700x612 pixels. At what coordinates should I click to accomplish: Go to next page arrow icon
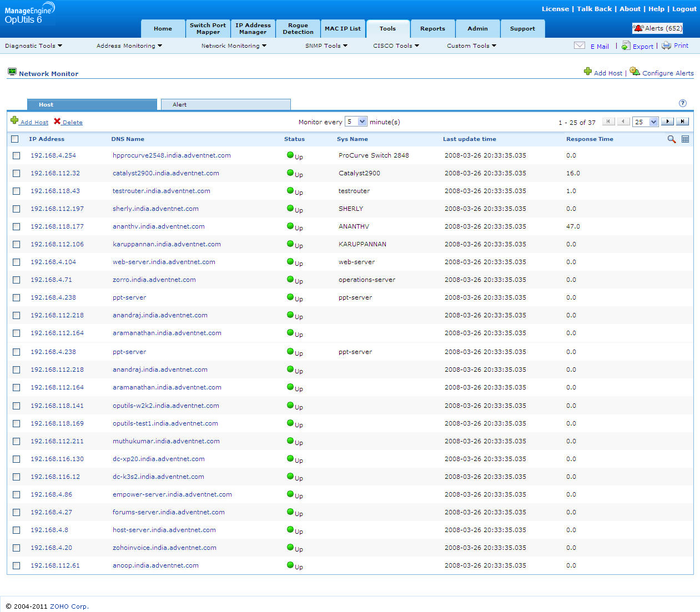[667, 122]
